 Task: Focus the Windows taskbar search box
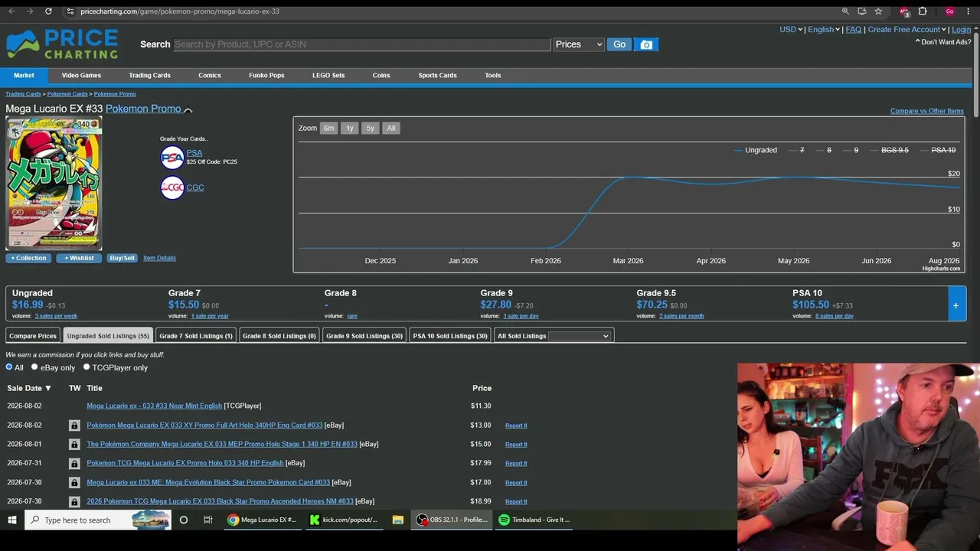pos(98,520)
